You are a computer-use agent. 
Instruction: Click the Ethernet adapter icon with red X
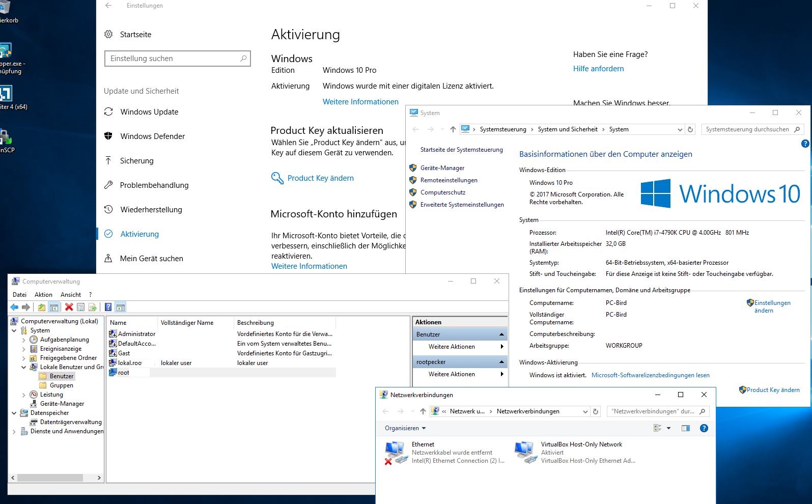click(396, 453)
